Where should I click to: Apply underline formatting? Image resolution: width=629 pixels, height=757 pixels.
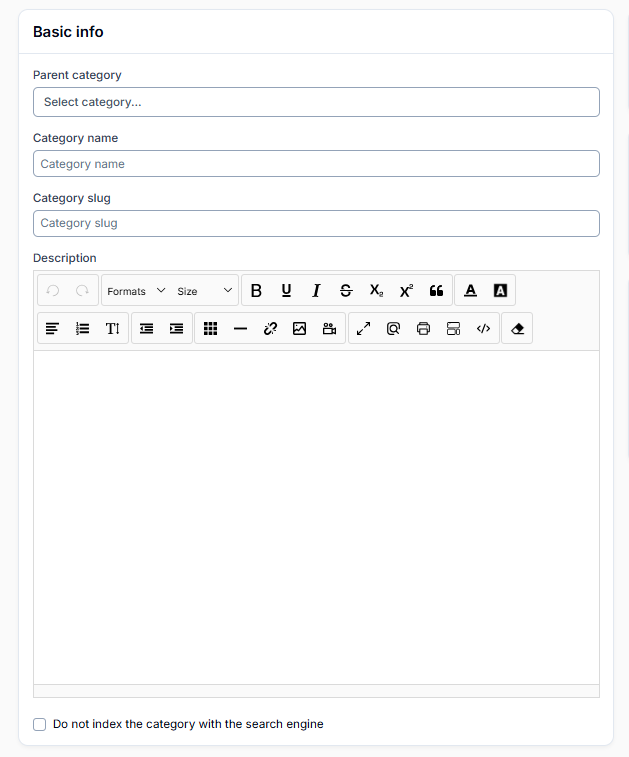pos(286,291)
